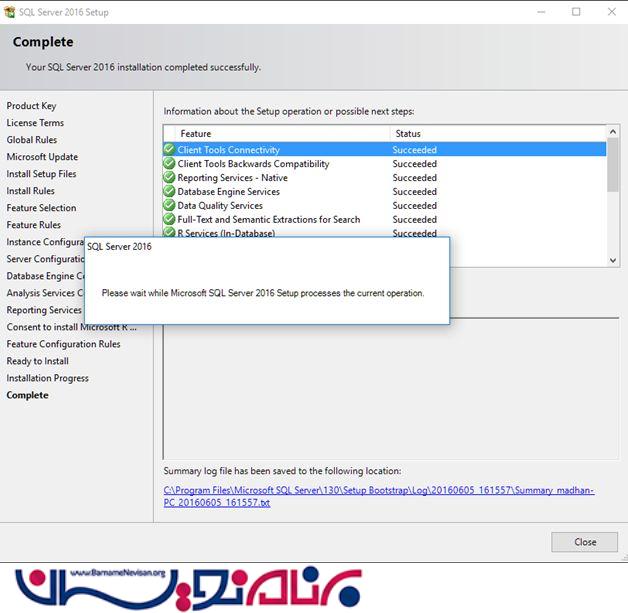628x613 pixels.
Task: Open the summary log file link
Action: 379,496
